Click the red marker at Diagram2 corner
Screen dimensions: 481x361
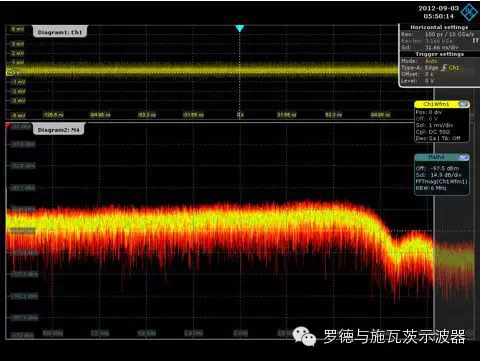point(7,125)
